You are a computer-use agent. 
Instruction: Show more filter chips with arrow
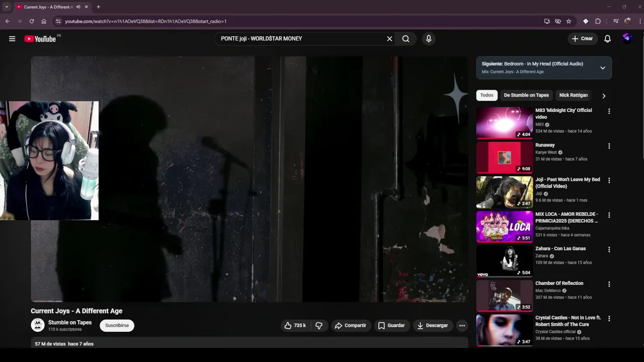tap(604, 96)
